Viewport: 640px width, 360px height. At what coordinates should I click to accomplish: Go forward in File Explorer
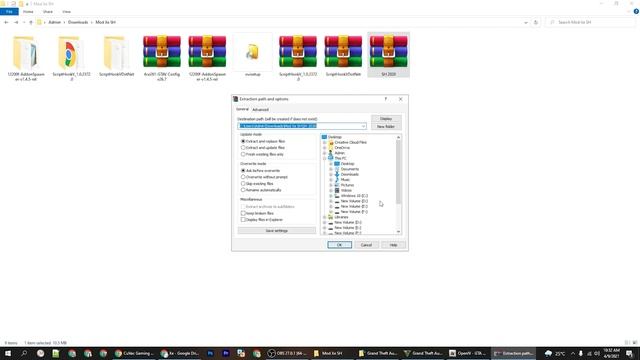[16, 22]
